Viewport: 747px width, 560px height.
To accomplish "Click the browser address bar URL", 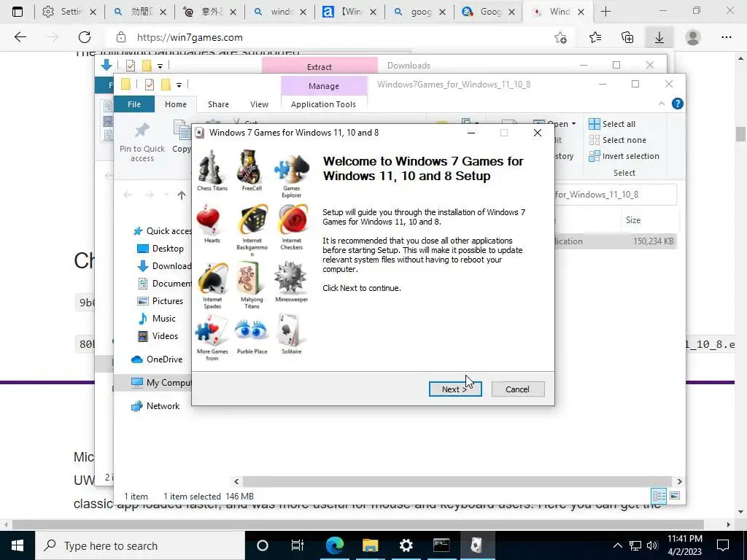I will click(x=190, y=38).
